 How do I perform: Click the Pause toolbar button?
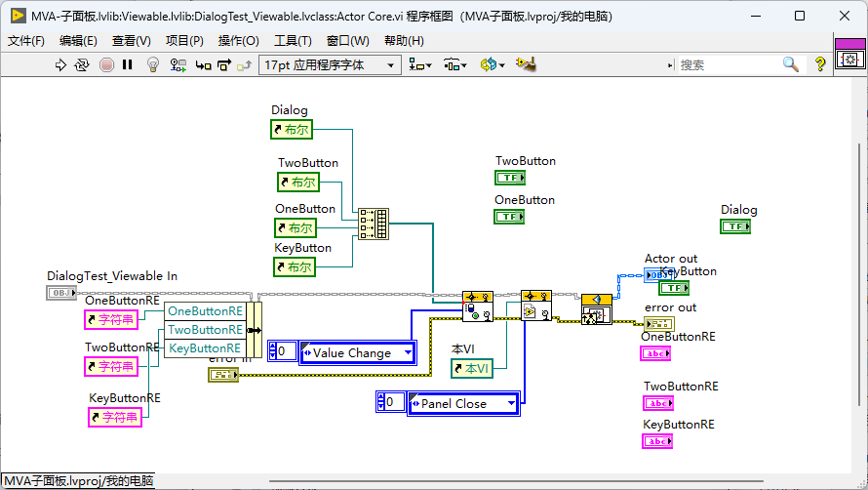pos(128,64)
